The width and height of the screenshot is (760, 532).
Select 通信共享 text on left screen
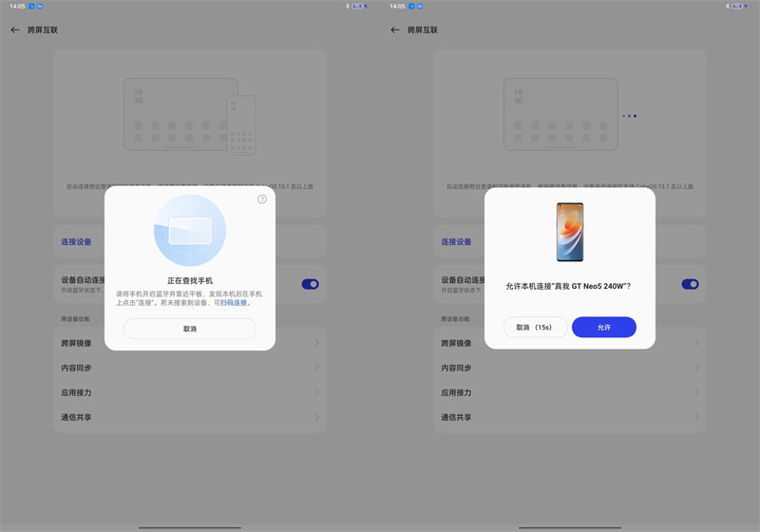point(76,417)
